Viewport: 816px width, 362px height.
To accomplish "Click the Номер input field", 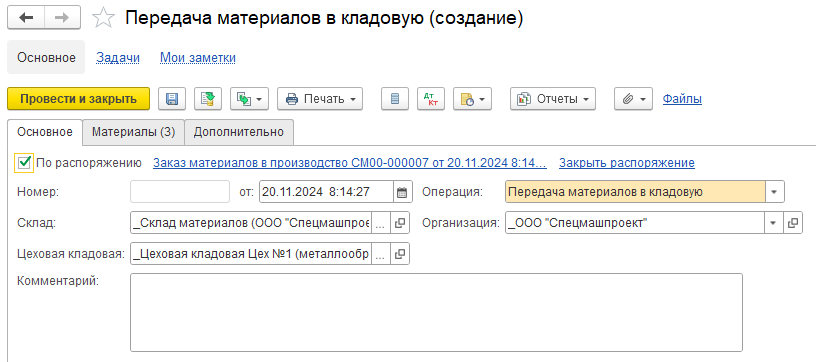I will pos(180,191).
